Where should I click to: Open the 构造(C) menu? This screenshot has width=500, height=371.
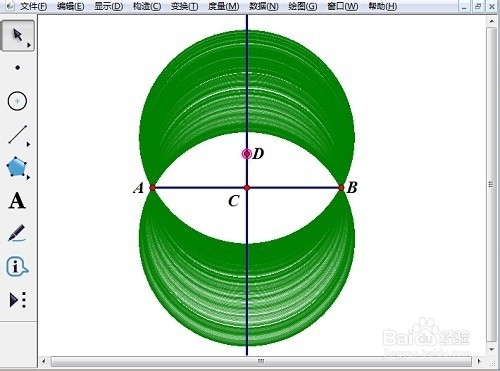pyautogui.click(x=147, y=6)
